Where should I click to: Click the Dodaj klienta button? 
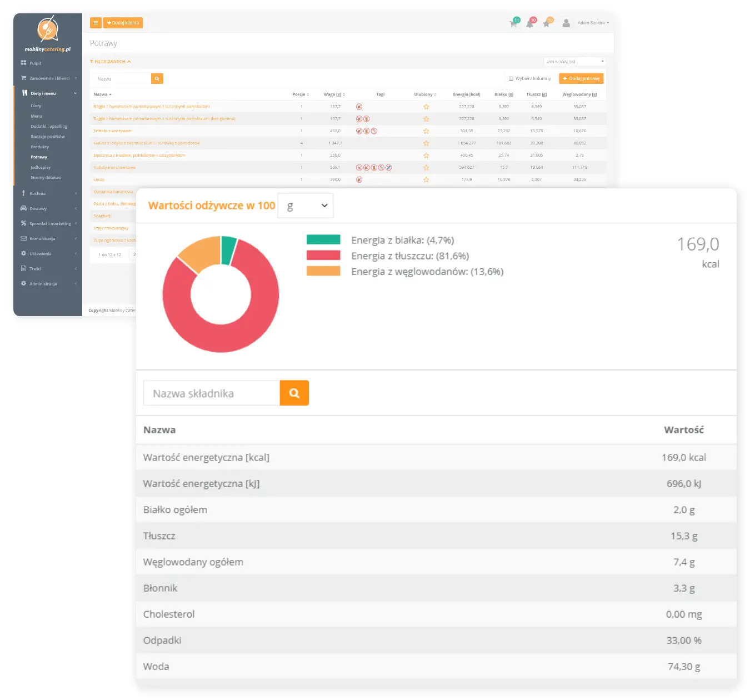coord(123,23)
